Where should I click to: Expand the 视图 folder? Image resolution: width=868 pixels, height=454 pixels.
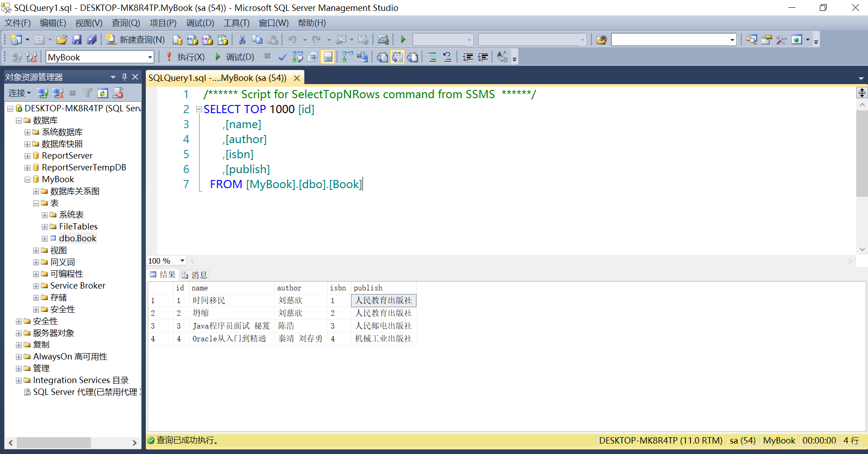pos(36,250)
